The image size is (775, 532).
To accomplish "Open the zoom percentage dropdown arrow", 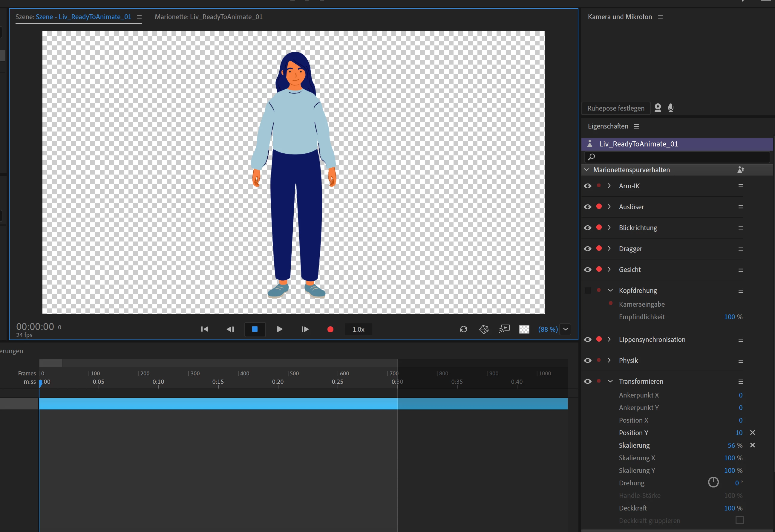I will [x=566, y=329].
